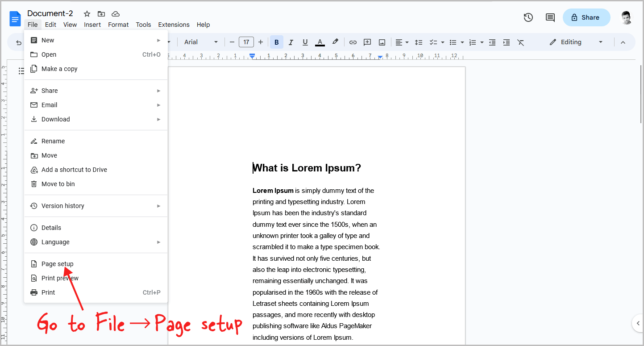
Task: Select Page setup from the File menu
Action: 57,263
